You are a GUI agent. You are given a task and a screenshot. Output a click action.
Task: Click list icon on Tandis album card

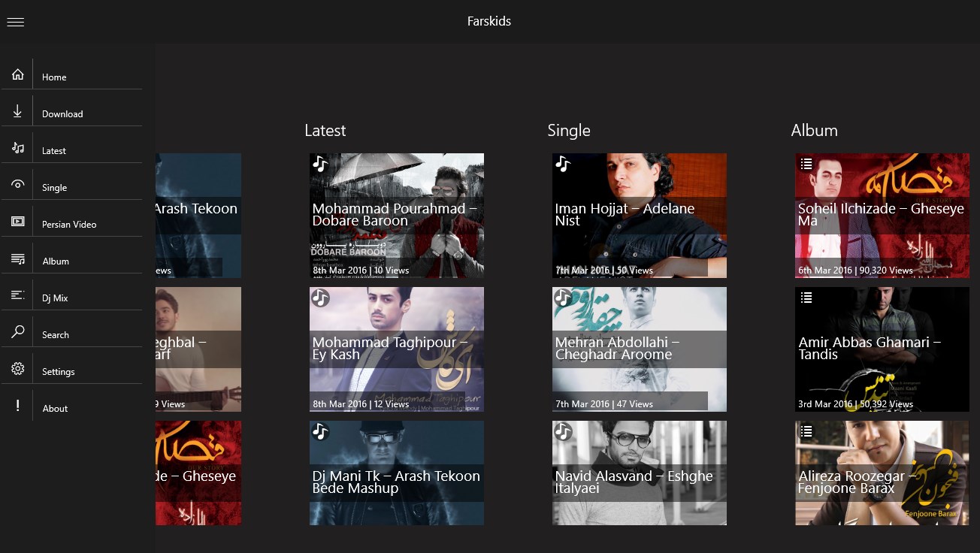pyautogui.click(x=806, y=298)
